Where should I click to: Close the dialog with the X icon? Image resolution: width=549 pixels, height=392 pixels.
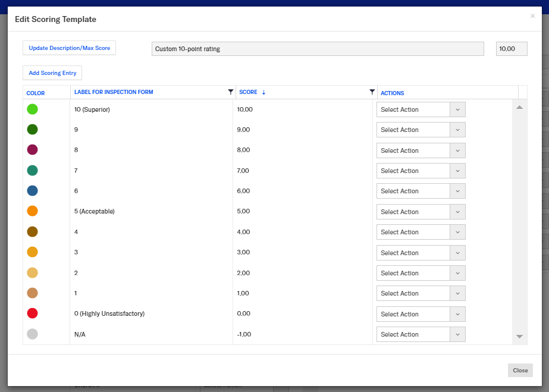532,16
